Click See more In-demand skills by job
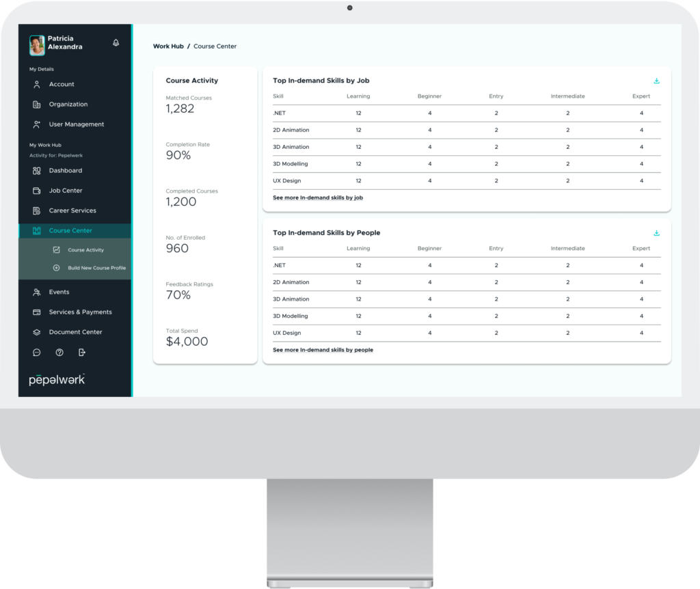 pos(317,197)
